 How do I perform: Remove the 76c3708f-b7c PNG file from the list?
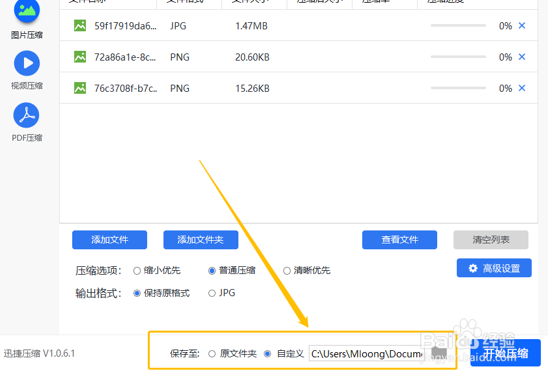[x=522, y=88]
